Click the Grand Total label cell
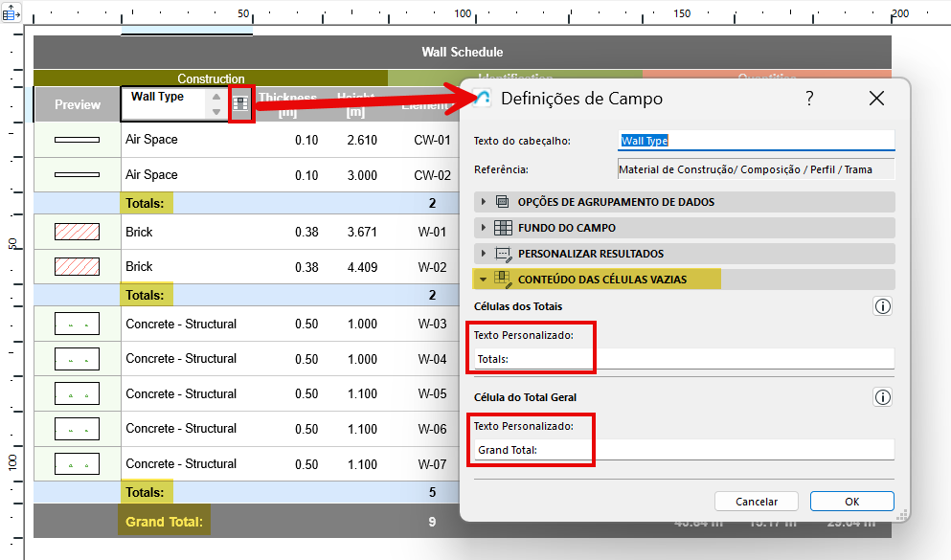The height and width of the screenshot is (560, 951). [164, 521]
